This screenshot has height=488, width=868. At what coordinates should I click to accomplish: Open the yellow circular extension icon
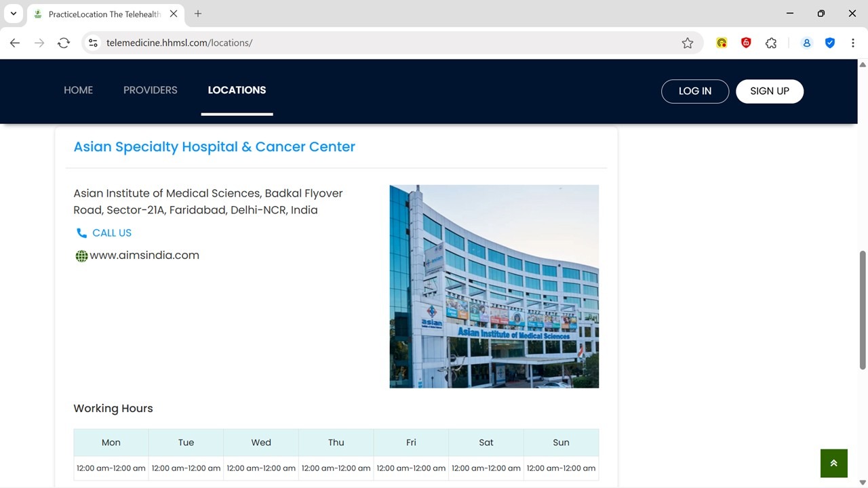point(722,43)
